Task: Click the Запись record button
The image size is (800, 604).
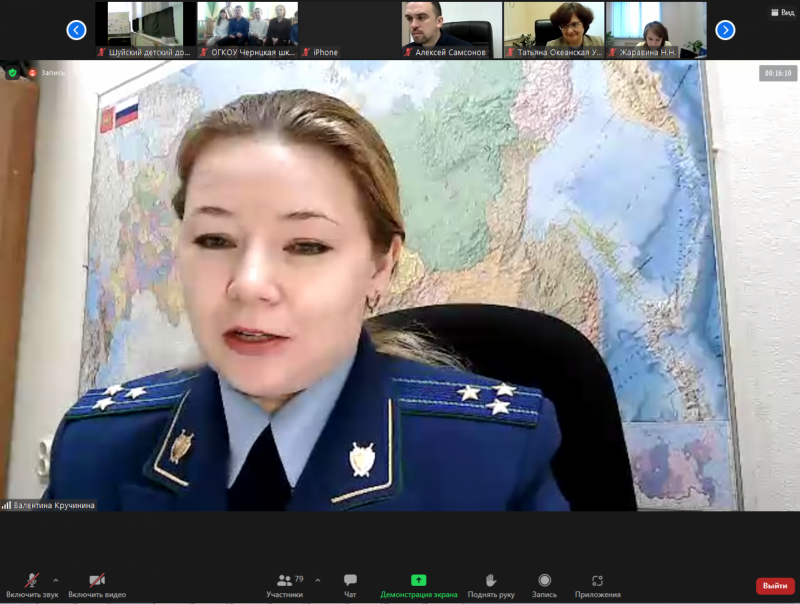Action: point(544,584)
